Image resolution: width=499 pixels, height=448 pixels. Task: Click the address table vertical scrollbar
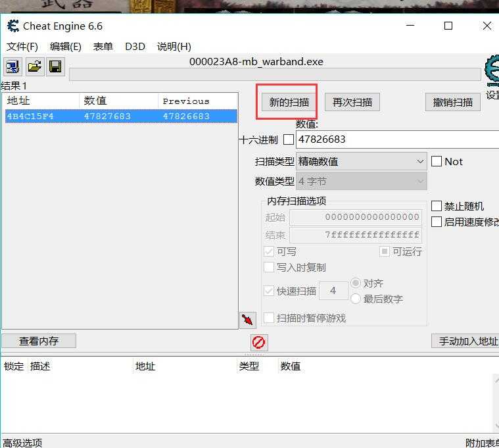click(x=496, y=403)
